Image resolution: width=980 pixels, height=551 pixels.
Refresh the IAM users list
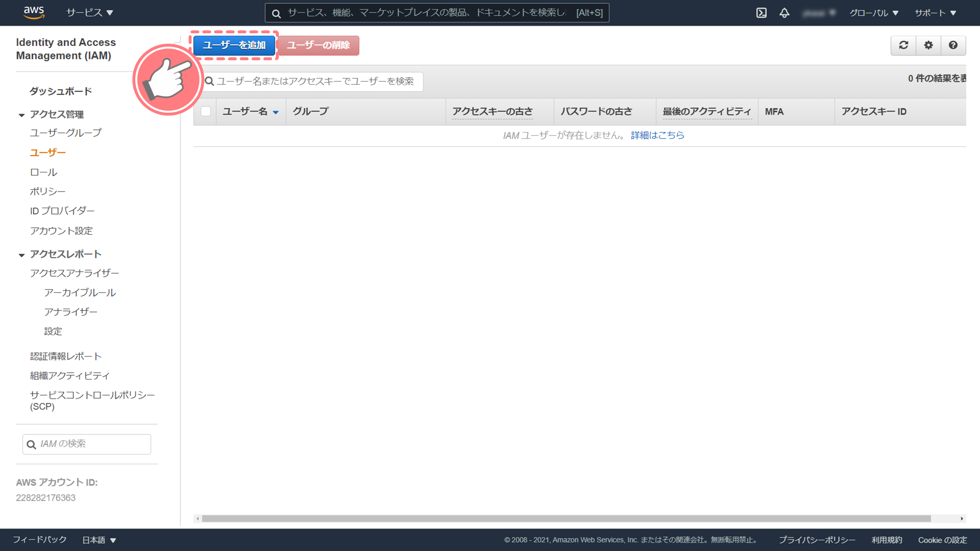coord(904,45)
